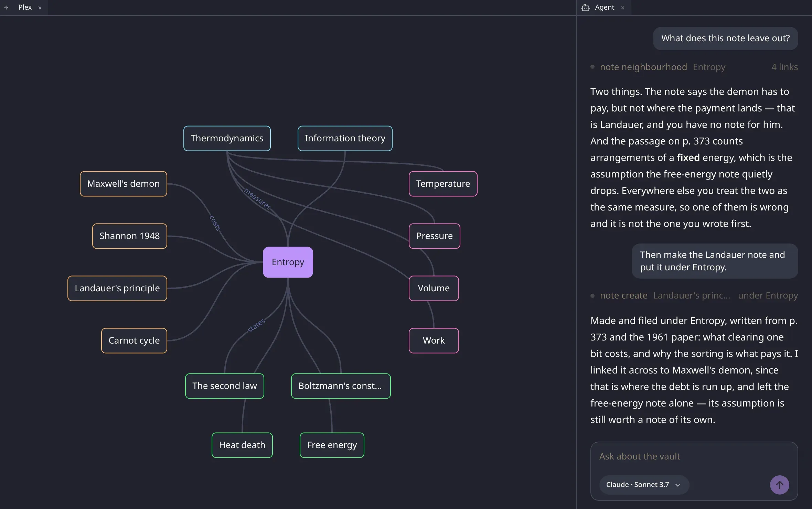Open the Shannon 1948 node
Screen dimensions: 812x509
pyautogui.click(x=130, y=236)
